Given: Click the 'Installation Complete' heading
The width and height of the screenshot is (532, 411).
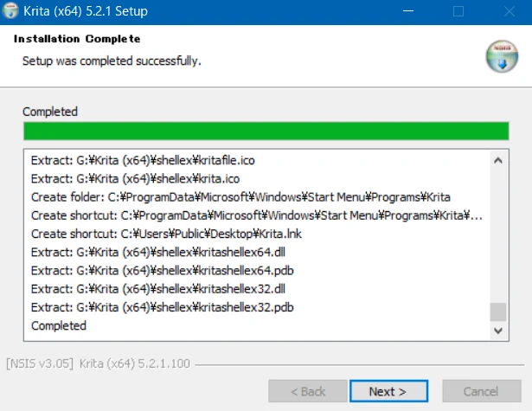Looking at the screenshot, I should point(77,39).
